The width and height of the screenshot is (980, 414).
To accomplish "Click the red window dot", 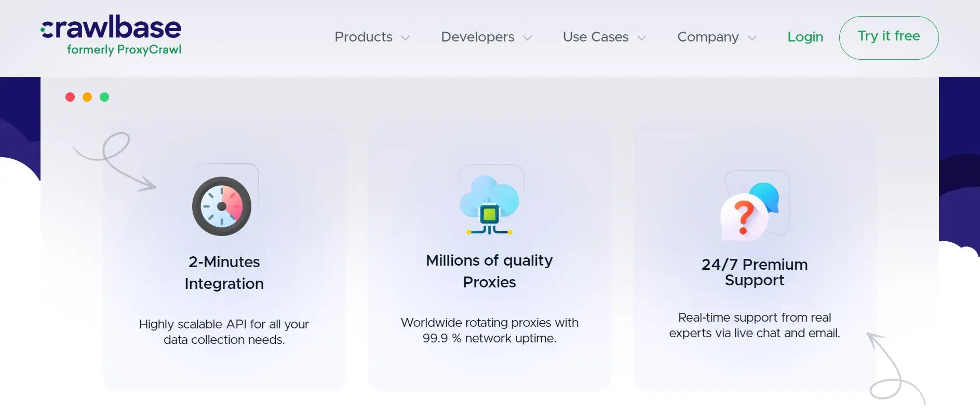I will pyautogui.click(x=70, y=97).
